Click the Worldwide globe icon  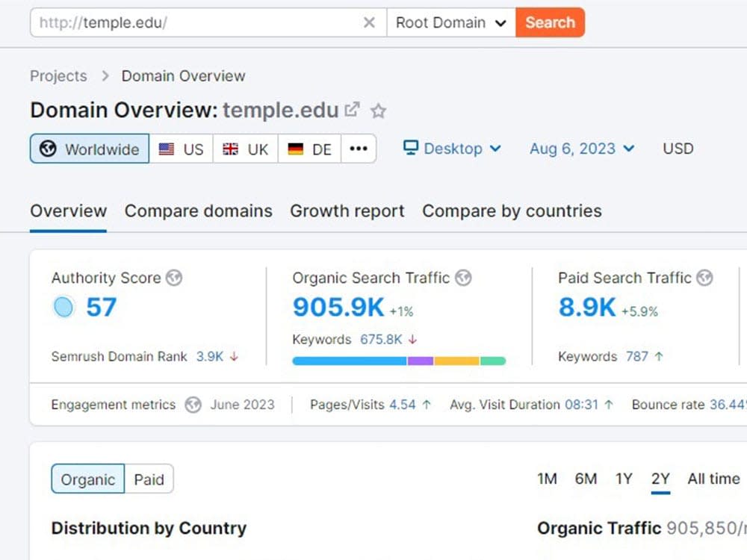[x=48, y=149]
